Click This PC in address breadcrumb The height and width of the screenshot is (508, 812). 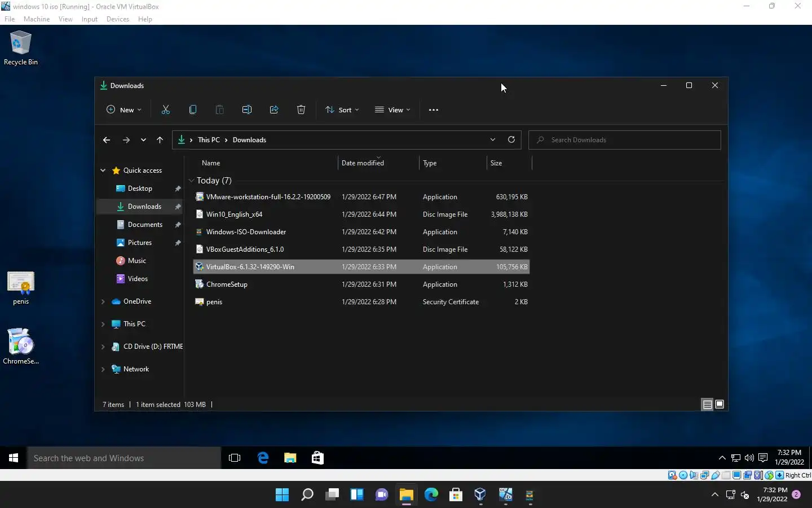209,140
